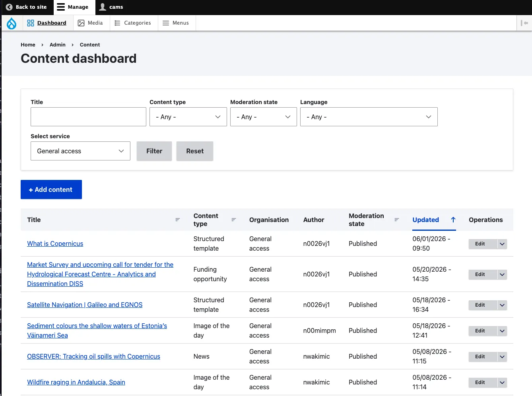Open the What is Copernicus link

tap(55, 243)
